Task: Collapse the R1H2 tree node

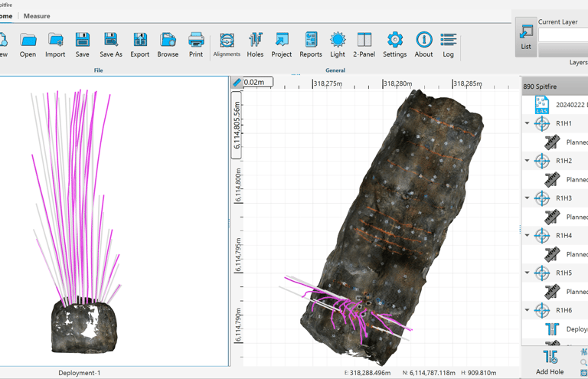Action: [x=528, y=161]
